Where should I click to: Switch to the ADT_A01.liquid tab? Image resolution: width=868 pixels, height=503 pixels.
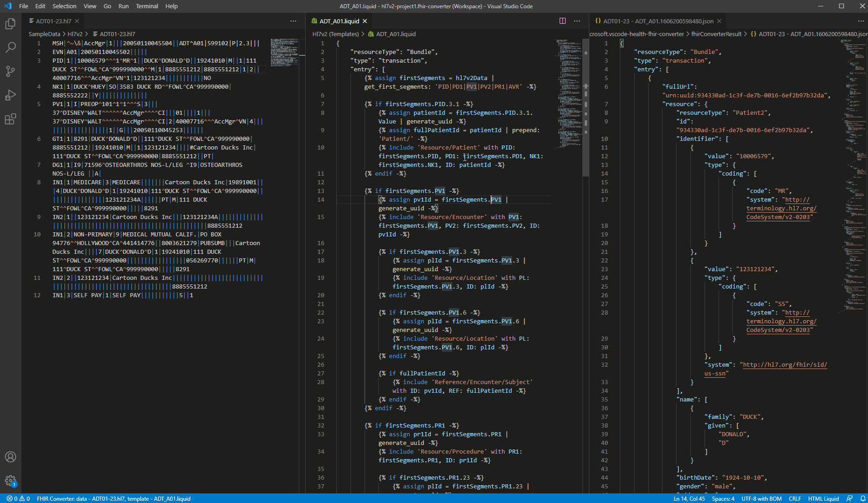339,21
